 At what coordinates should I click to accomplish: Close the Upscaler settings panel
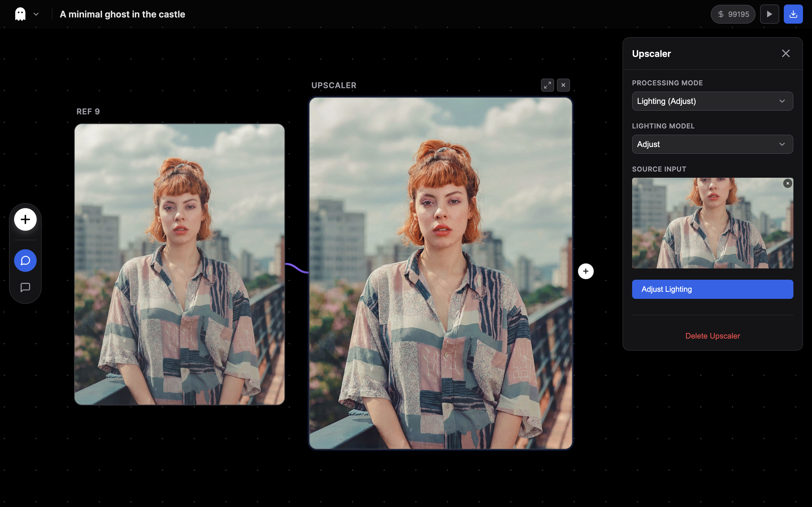tap(785, 53)
